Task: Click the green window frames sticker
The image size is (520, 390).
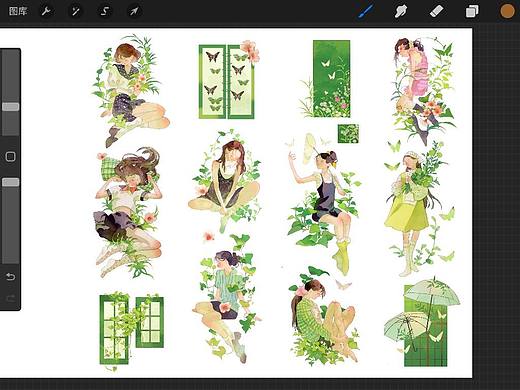Action: point(131,330)
